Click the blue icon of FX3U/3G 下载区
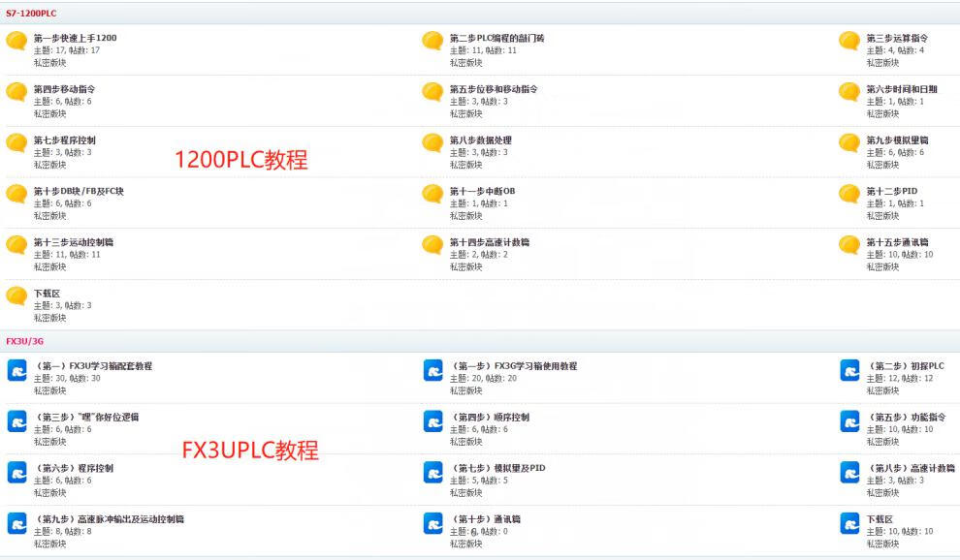Image resolution: width=960 pixels, height=560 pixels. click(849, 523)
